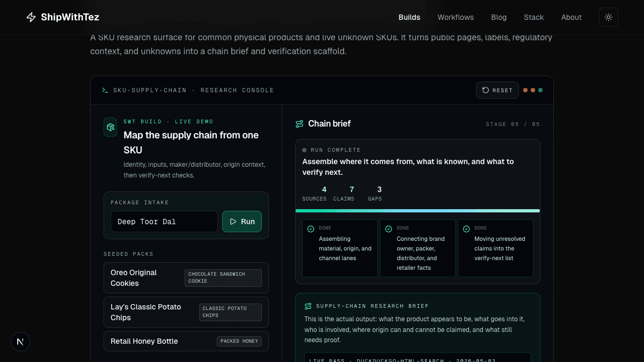Viewport: 644px width, 362px height.
Task: Click the PACKED HONEY tag
Action: (x=239, y=341)
